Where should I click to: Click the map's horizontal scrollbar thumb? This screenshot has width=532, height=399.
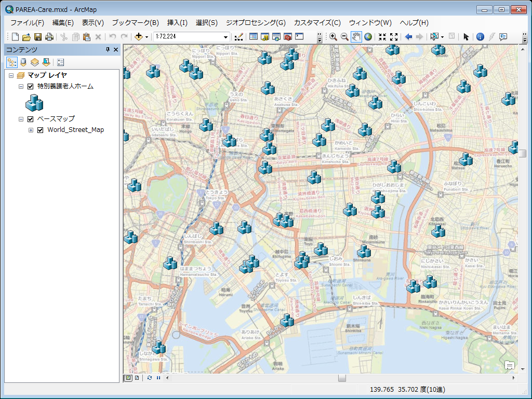click(x=342, y=378)
